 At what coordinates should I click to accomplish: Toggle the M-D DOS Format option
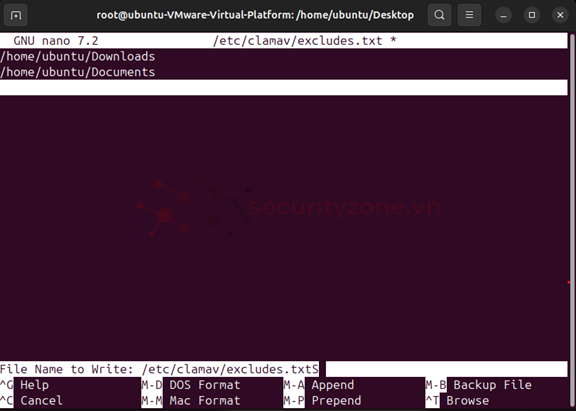coord(191,385)
